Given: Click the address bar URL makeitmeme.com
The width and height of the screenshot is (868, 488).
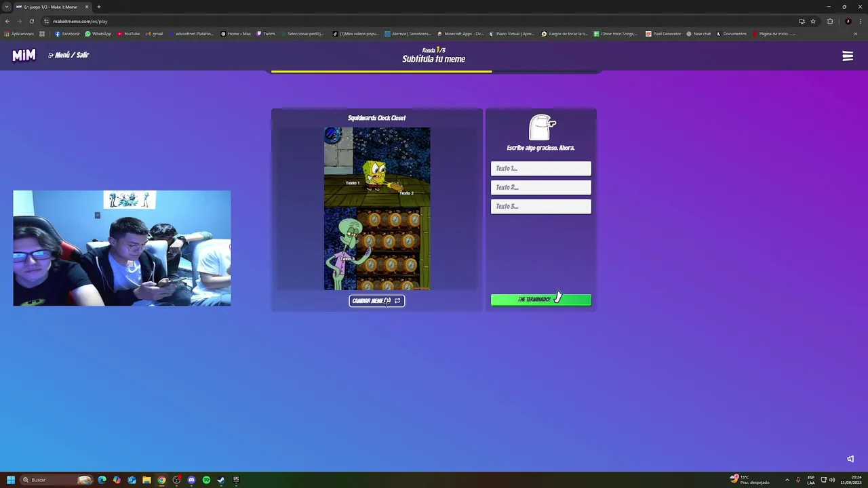Looking at the screenshot, I should pos(80,21).
